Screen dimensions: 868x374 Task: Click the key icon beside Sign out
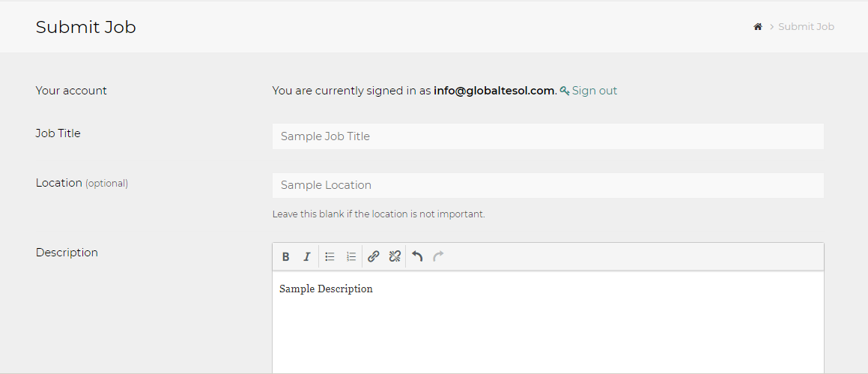(x=565, y=91)
